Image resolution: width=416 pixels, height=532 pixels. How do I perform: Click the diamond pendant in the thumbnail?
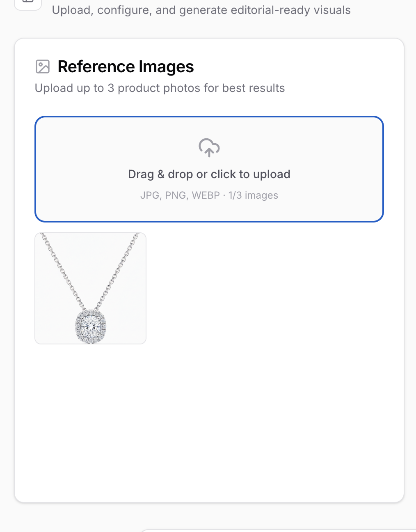[91, 327]
